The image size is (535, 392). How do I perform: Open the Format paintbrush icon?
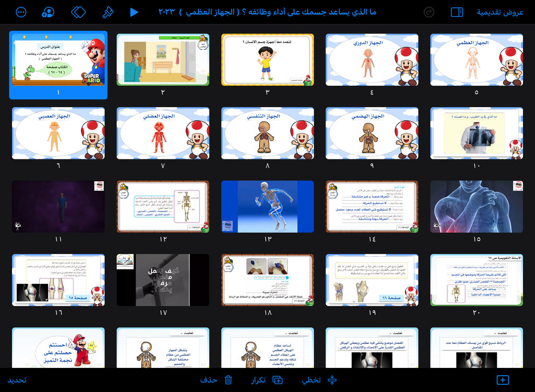click(108, 13)
